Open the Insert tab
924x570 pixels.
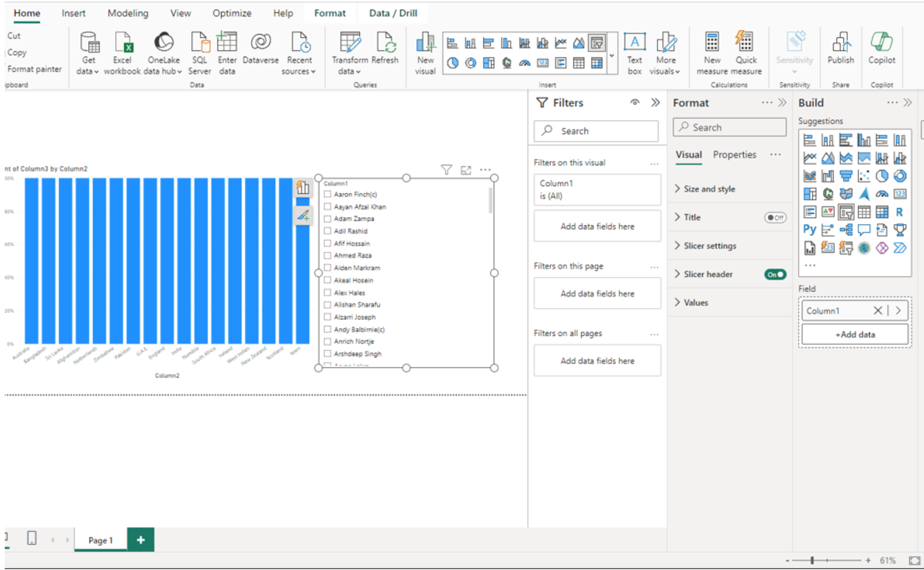[x=73, y=13]
